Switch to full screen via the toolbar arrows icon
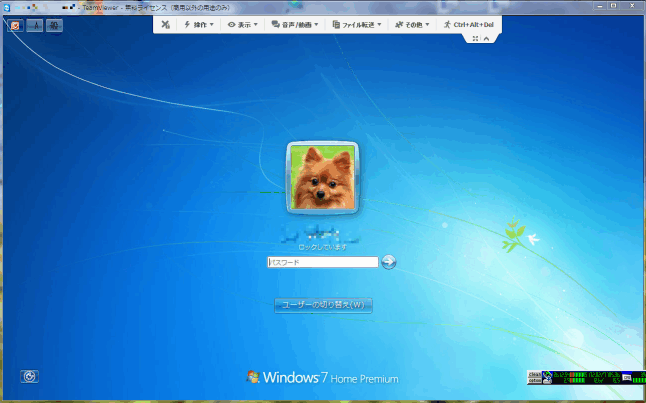Screen dimensions: 646x403 (x=475, y=38)
